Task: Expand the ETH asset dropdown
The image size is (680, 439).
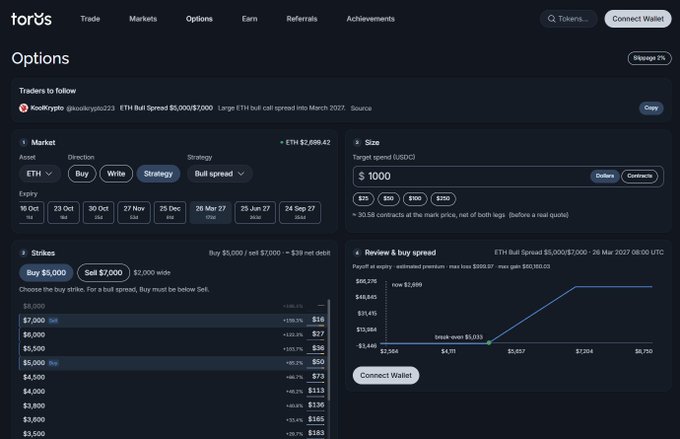Action: point(39,174)
